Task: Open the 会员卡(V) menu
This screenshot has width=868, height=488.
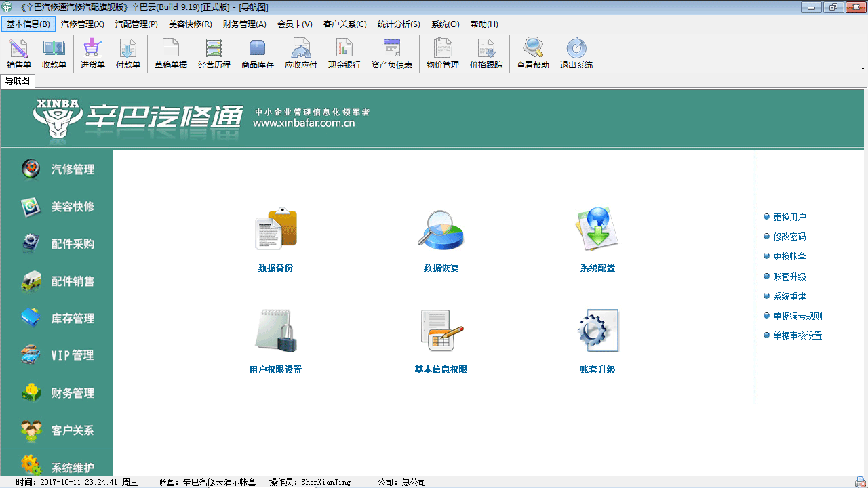Action: 295,24
